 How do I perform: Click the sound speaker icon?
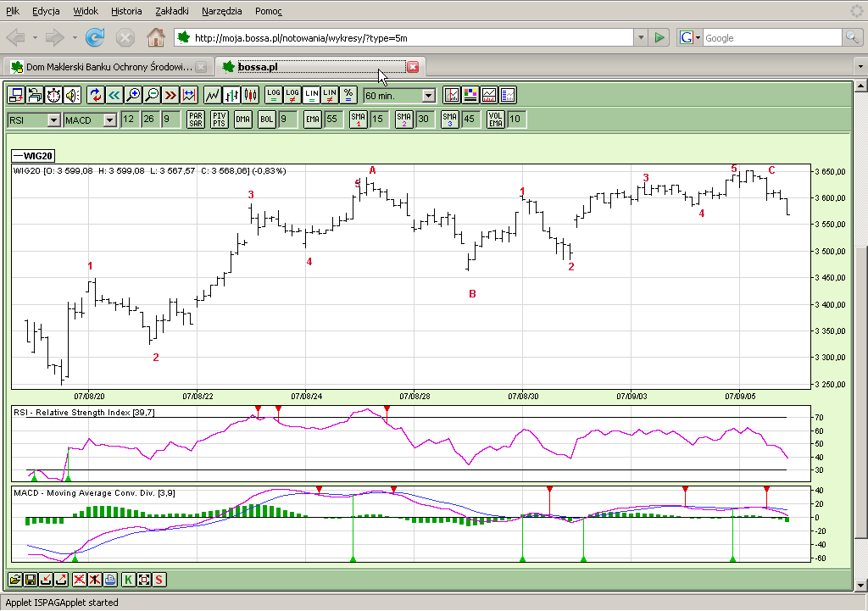coord(72,96)
